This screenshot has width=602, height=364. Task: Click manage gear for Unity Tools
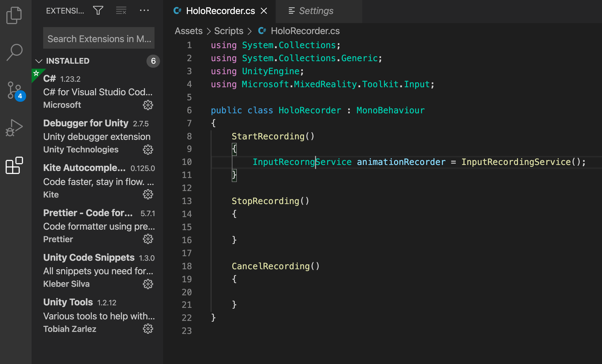(148, 329)
